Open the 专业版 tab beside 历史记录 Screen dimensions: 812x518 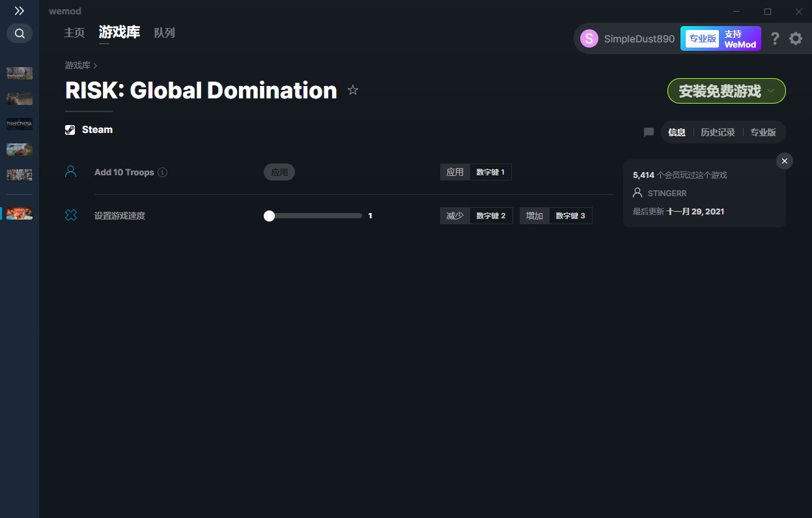[x=763, y=132]
